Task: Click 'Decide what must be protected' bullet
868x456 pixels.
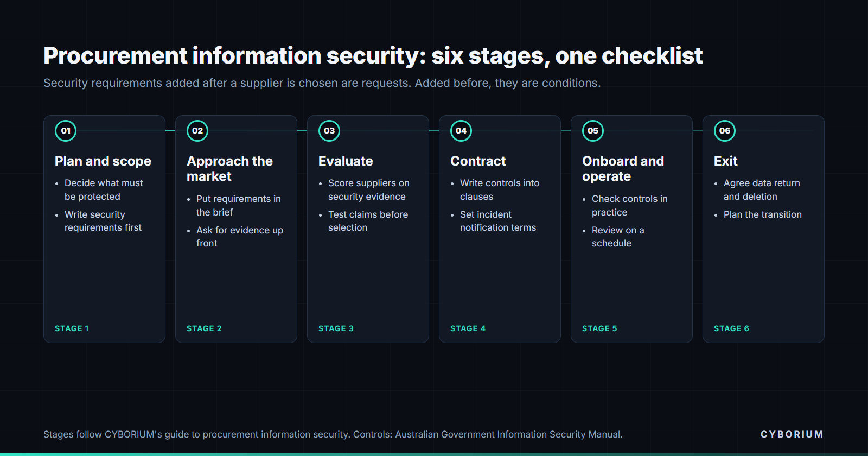Action: [x=104, y=190]
